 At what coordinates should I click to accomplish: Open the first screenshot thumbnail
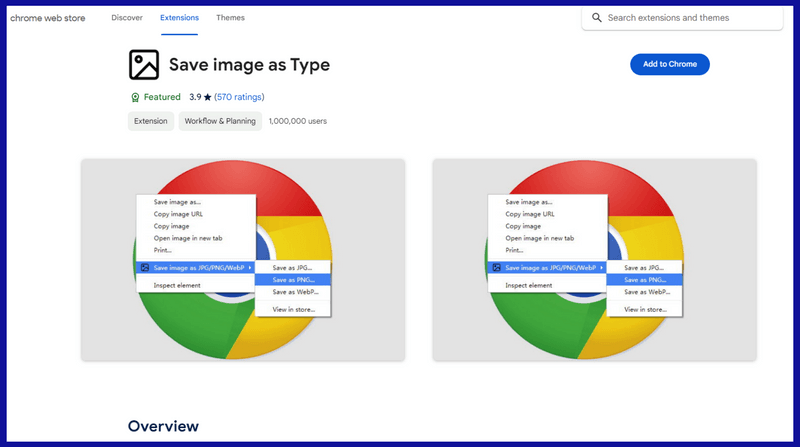coord(243,260)
